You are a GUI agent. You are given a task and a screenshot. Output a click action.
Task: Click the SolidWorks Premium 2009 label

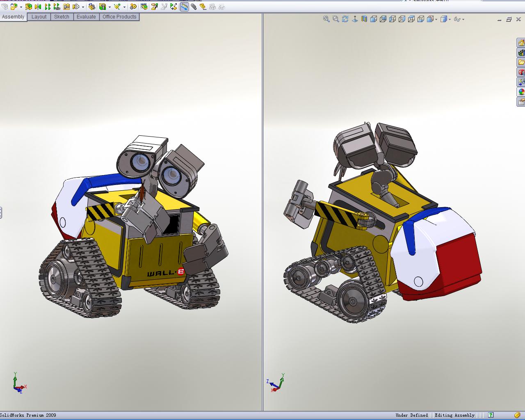pyautogui.click(x=28, y=415)
